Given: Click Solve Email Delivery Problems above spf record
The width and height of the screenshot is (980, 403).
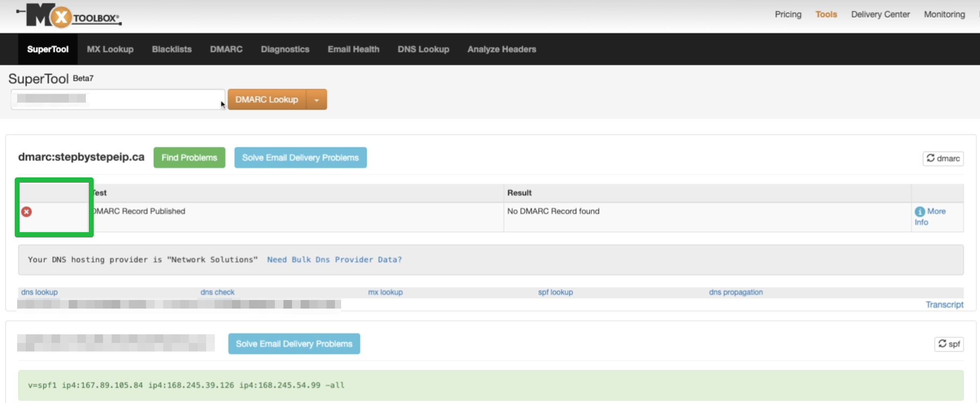Looking at the screenshot, I should 294,344.
